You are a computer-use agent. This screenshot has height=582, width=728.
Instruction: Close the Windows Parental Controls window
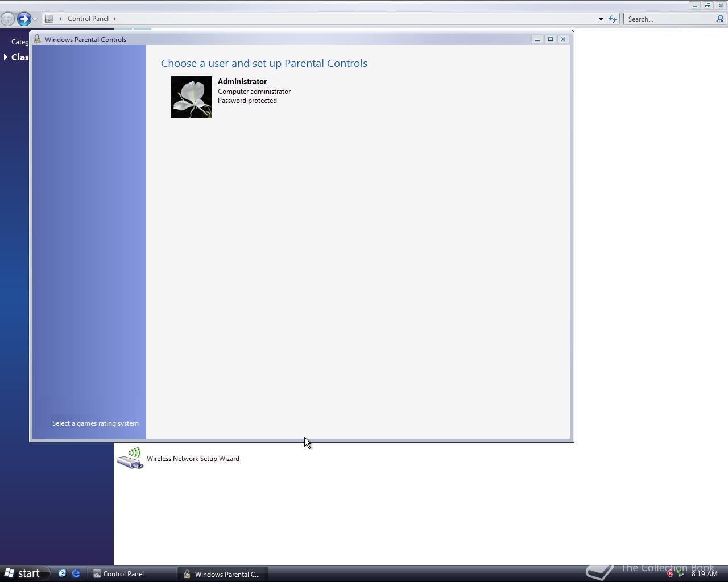point(563,39)
